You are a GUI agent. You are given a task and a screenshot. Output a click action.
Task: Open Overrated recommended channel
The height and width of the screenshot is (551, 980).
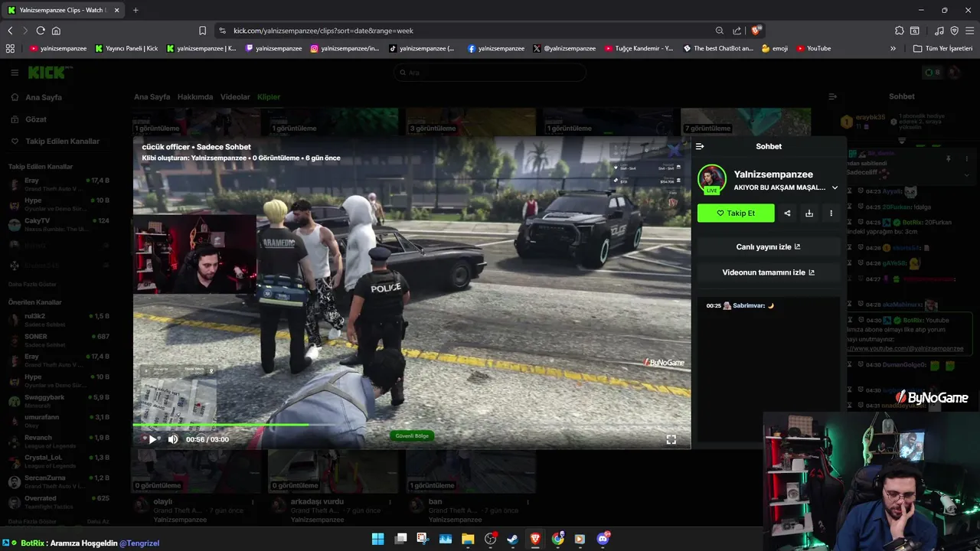coord(60,502)
